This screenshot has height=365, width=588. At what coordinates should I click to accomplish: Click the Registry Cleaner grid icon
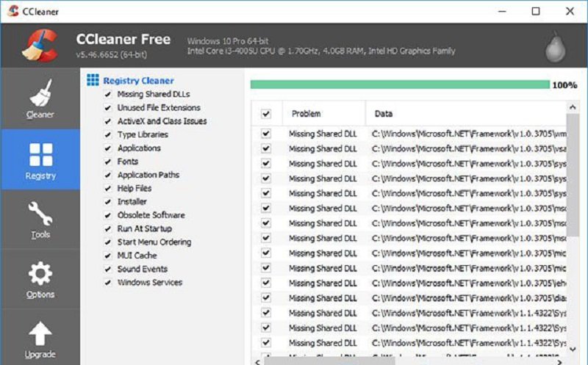[93, 80]
